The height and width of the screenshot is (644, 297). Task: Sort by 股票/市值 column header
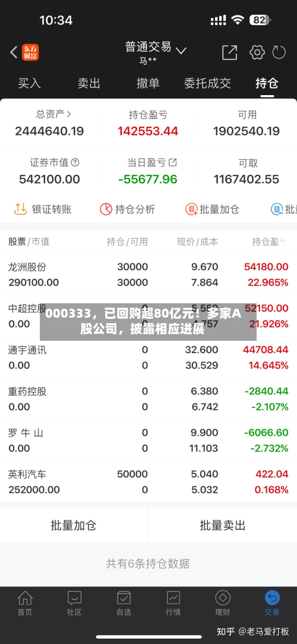(x=29, y=242)
